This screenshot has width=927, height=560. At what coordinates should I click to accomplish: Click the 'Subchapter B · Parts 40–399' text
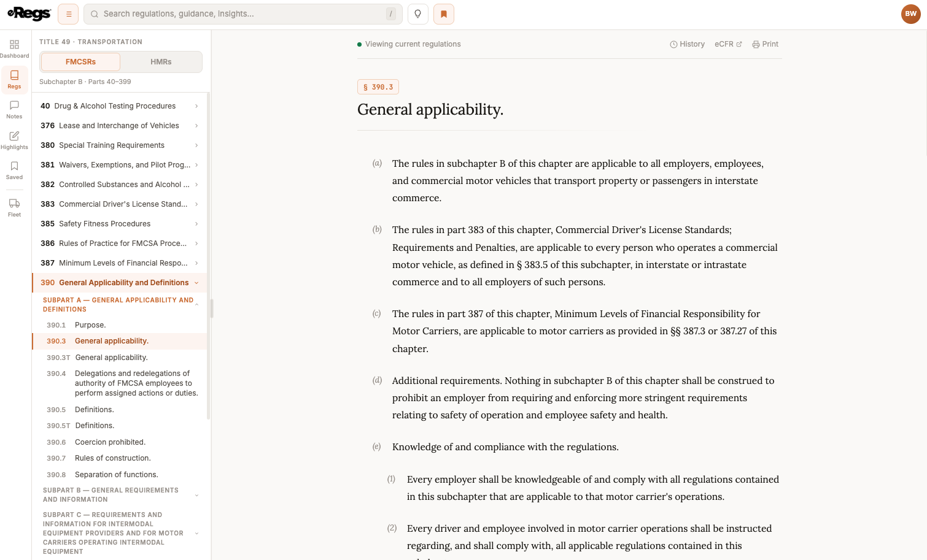[x=85, y=82]
